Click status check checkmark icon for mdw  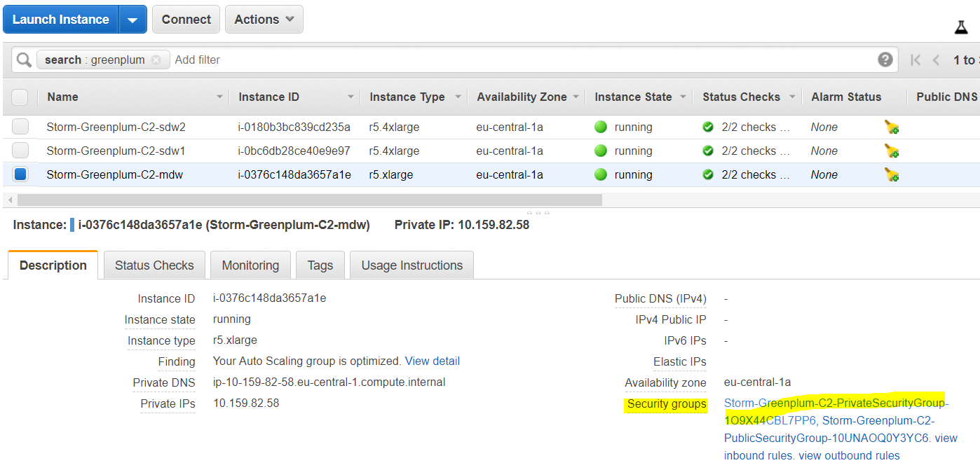pos(708,174)
